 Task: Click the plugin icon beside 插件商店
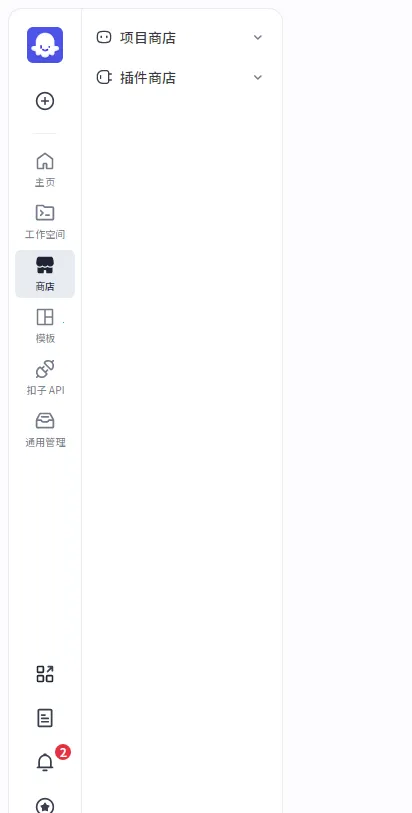[104, 77]
